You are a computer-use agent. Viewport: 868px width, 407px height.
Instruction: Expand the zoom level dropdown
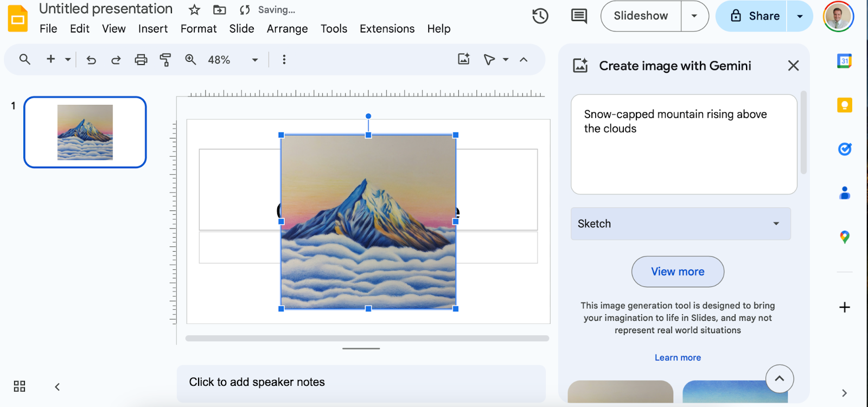[x=254, y=60]
